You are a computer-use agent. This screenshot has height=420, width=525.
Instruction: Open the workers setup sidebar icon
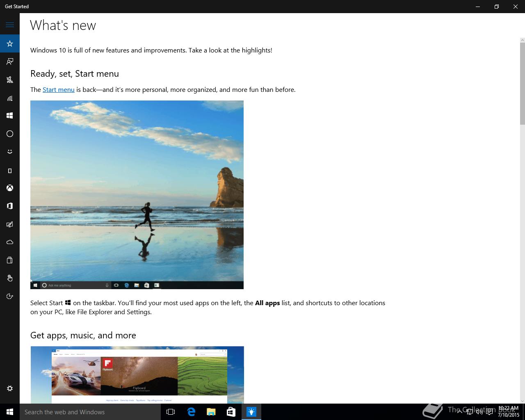tap(10, 80)
